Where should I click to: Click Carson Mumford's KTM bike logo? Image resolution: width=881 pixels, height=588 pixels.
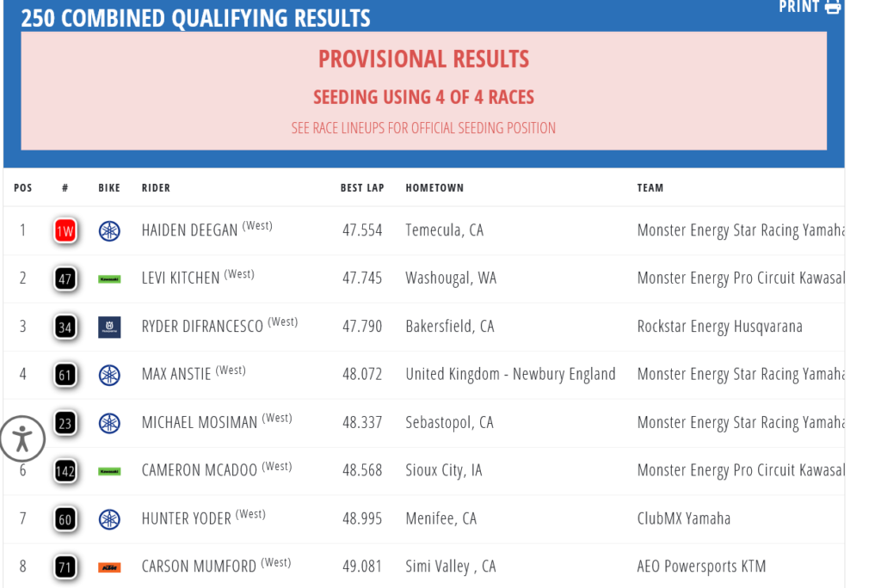coord(109,567)
